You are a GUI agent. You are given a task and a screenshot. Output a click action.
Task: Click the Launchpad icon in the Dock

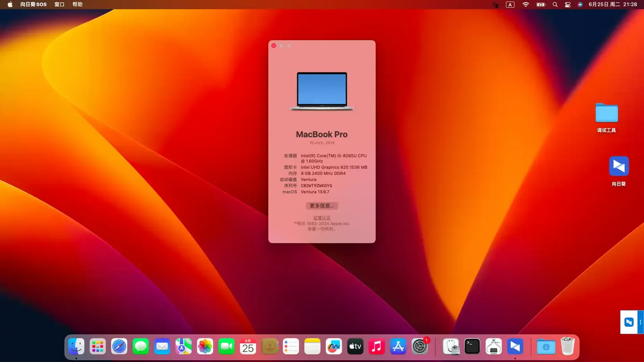[x=97, y=346]
